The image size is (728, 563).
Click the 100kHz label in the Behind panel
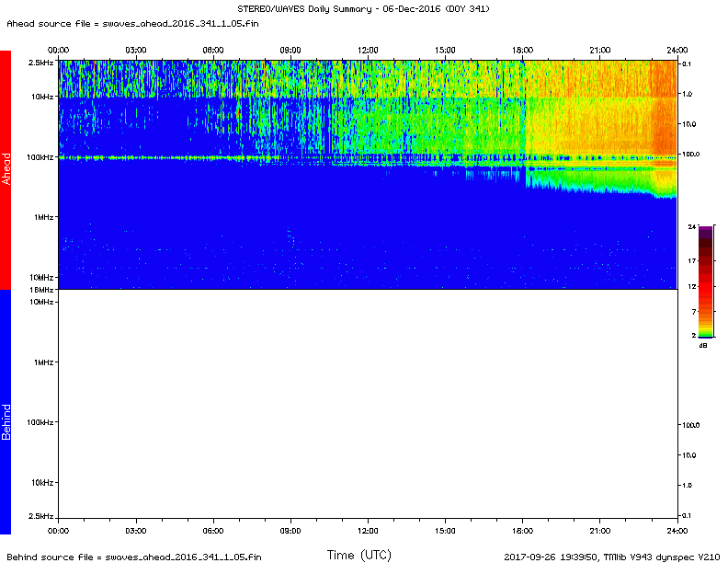[x=39, y=422]
